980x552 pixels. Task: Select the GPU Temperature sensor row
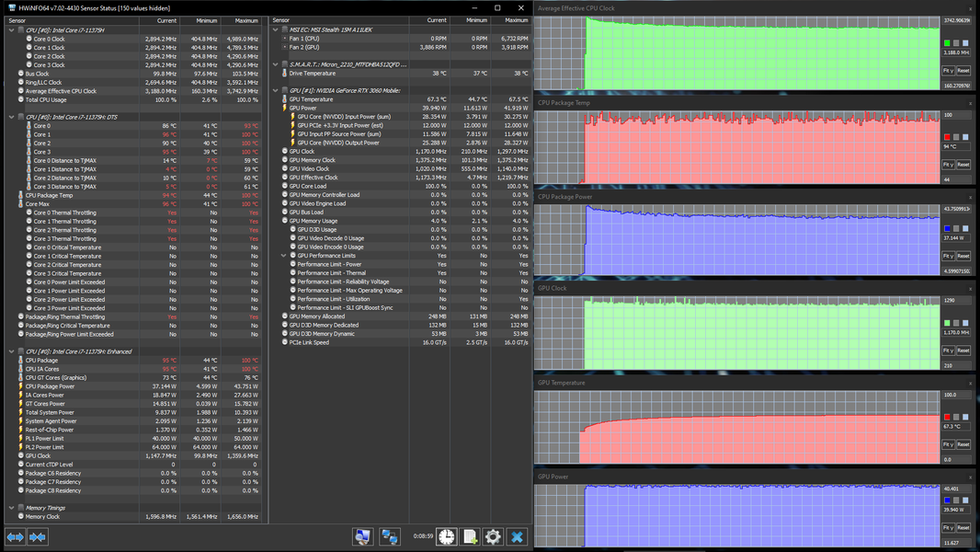(x=401, y=99)
